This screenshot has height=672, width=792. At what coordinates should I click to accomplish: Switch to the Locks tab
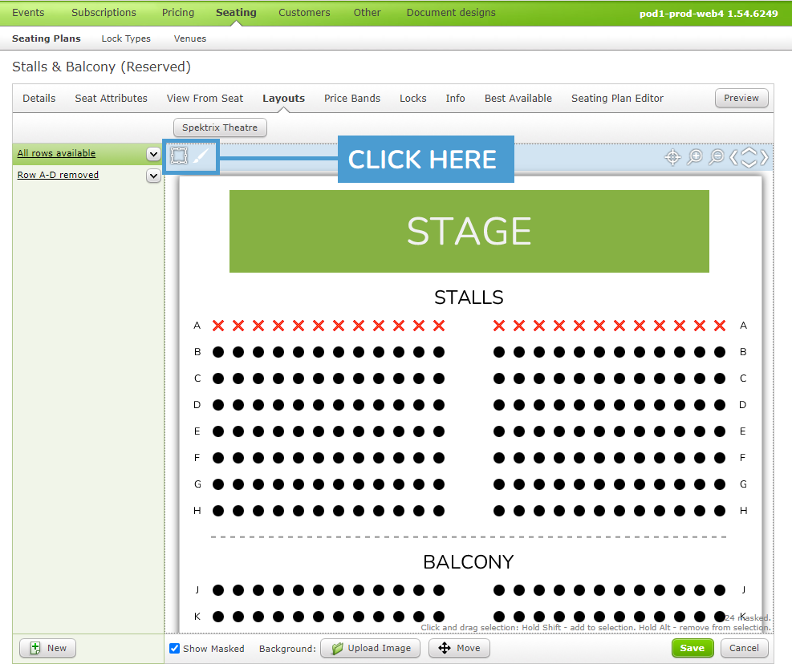(412, 99)
